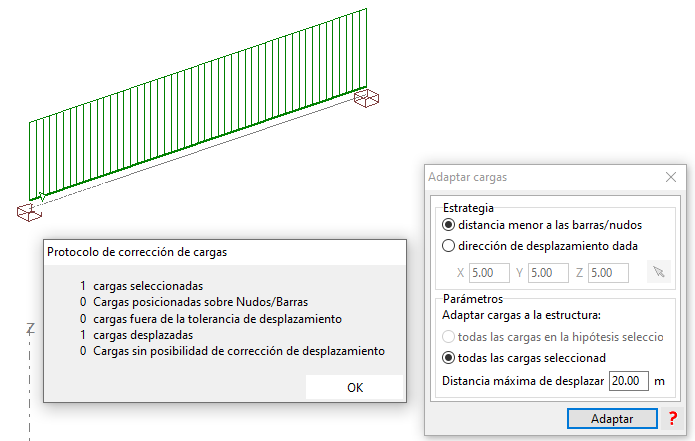Click the X direction input field
The width and height of the screenshot is (695, 441).
coord(489,273)
